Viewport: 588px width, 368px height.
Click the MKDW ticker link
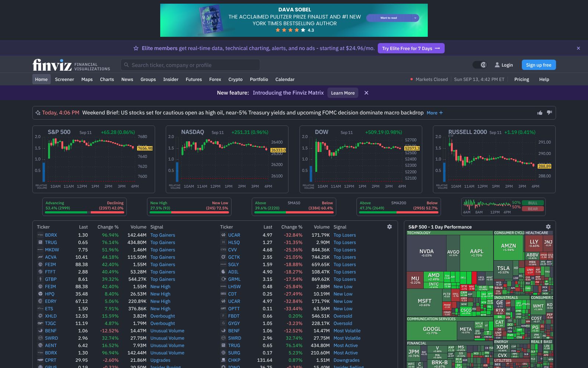pyautogui.click(x=52, y=250)
